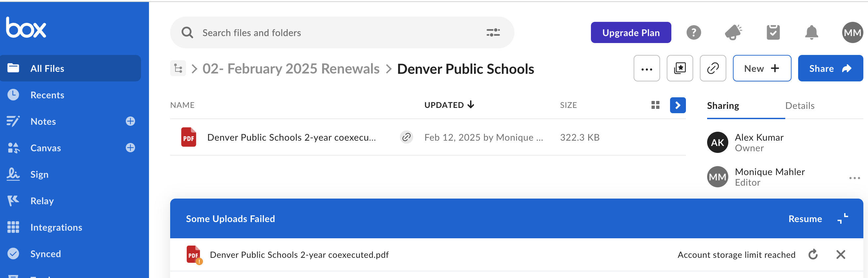868x278 pixels.
Task: Click the Recents clock icon
Action: 13,95
